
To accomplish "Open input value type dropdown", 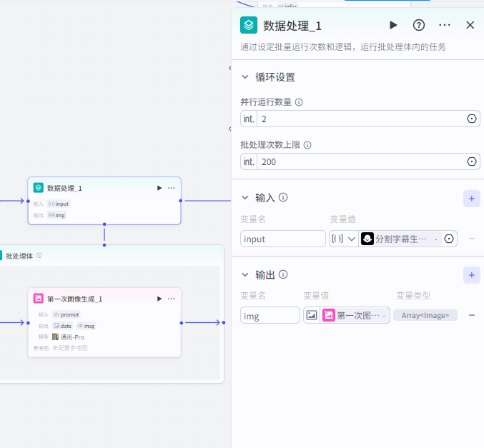I will coord(343,239).
